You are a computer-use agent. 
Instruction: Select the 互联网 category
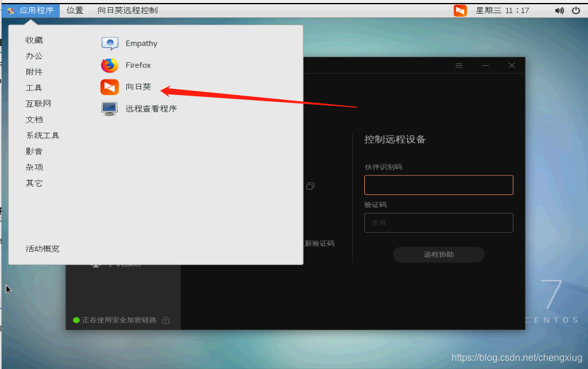point(38,103)
